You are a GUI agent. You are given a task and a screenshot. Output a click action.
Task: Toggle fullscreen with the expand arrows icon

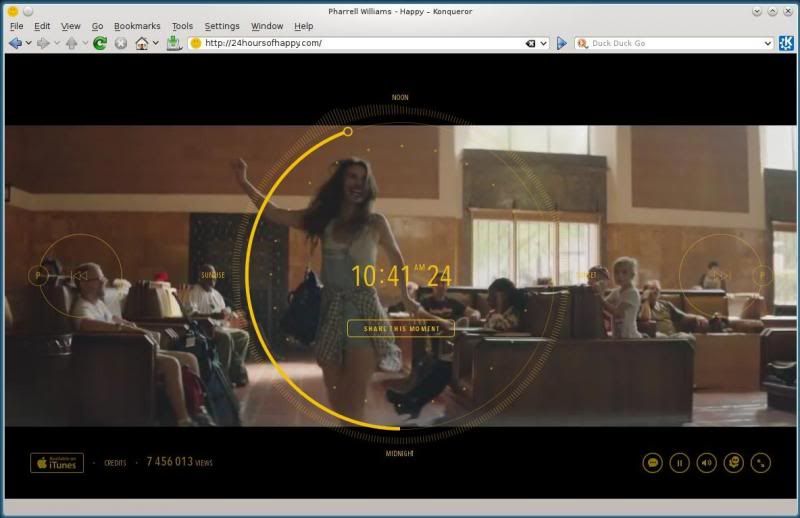(761, 463)
